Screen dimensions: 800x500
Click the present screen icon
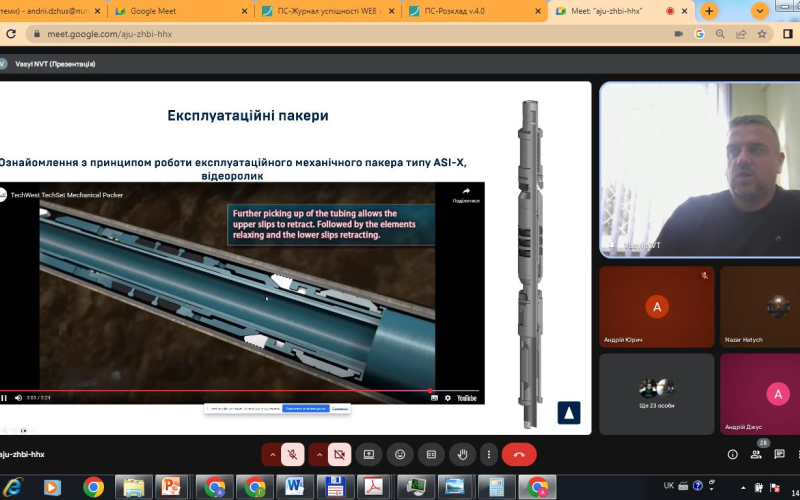[368, 454]
